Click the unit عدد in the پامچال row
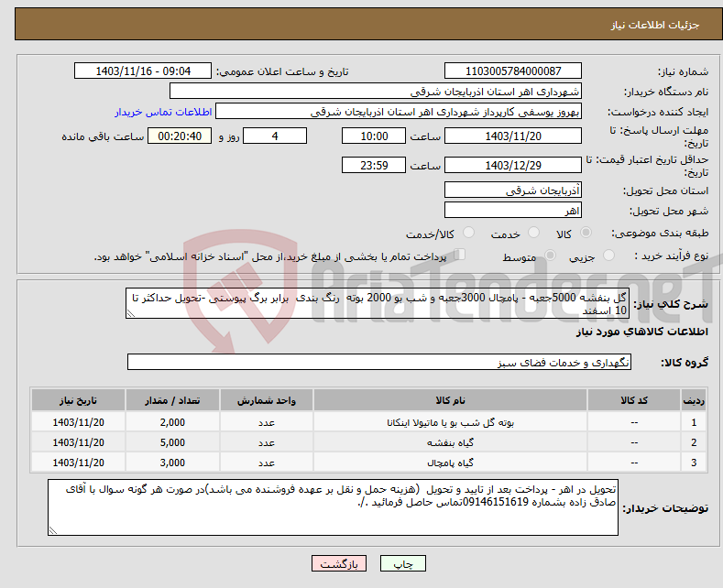The width and height of the screenshot is (723, 588). coord(267,463)
